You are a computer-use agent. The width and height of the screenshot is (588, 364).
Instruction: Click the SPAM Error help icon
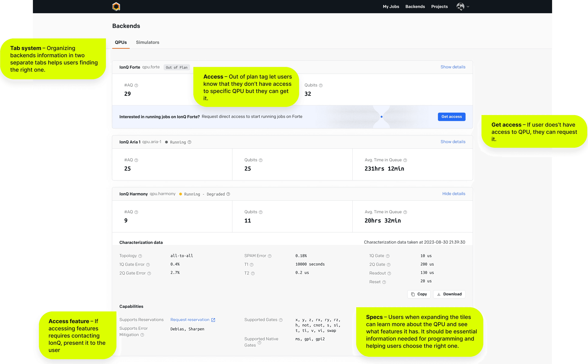(270, 256)
